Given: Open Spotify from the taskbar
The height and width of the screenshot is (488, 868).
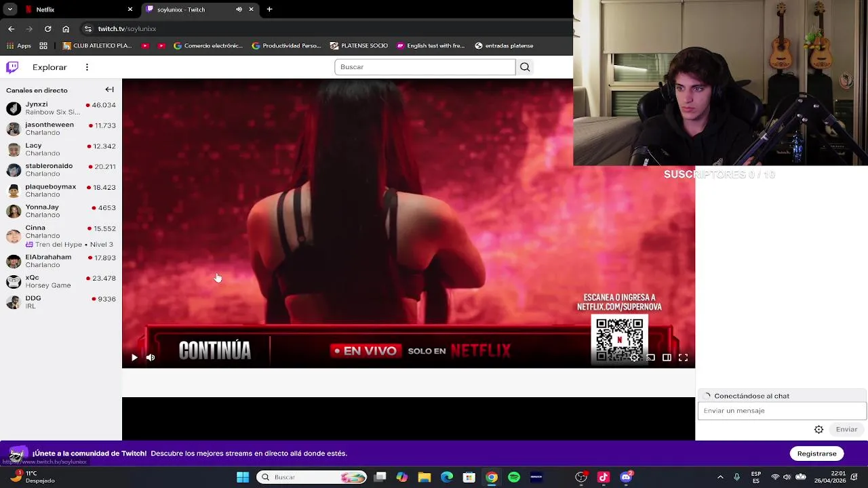Looking at the screenshot, I should tap(514, 477).
